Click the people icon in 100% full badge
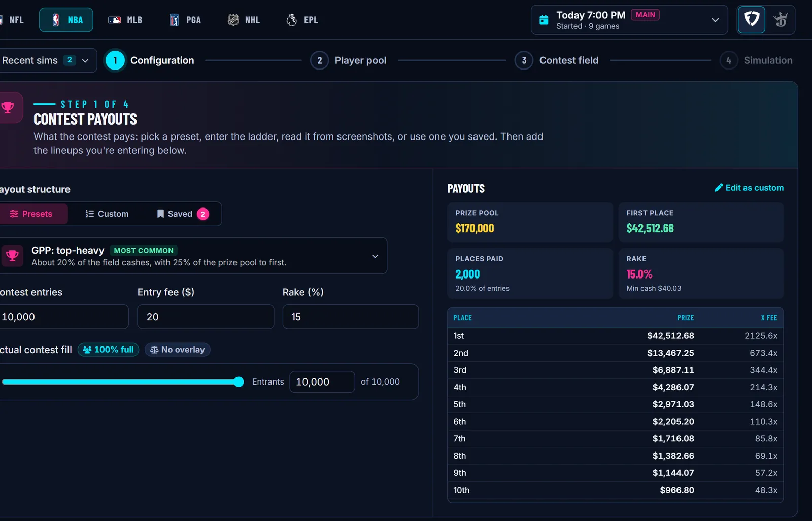Viewport: 812px width, 521px height. [87, 350]
